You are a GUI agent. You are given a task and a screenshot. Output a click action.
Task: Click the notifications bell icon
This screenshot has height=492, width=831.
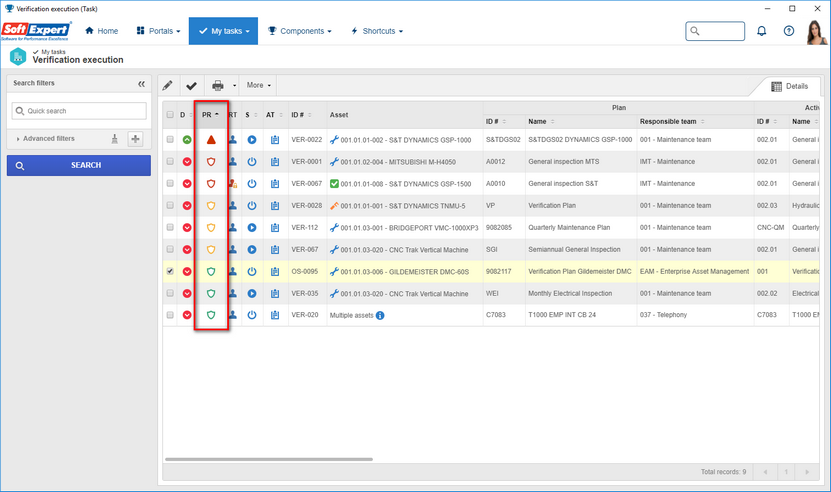click(x=762, y=31)
